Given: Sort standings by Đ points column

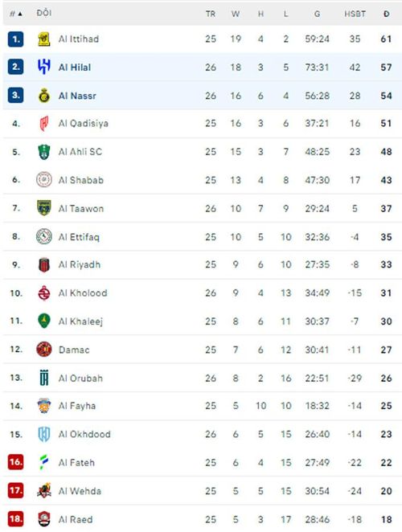Looking at the screenshot, I should (x=387, y=14).
